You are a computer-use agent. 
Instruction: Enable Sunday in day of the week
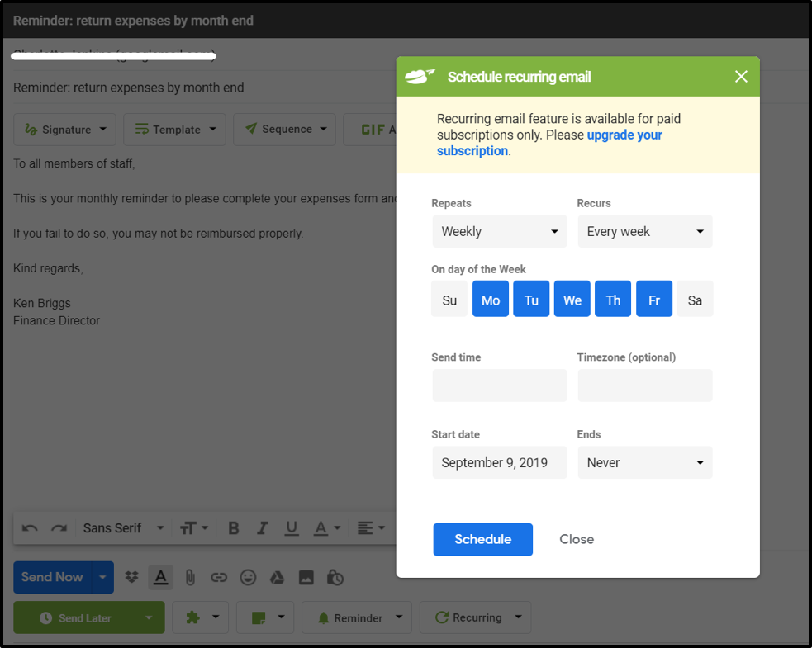[449, 300]
